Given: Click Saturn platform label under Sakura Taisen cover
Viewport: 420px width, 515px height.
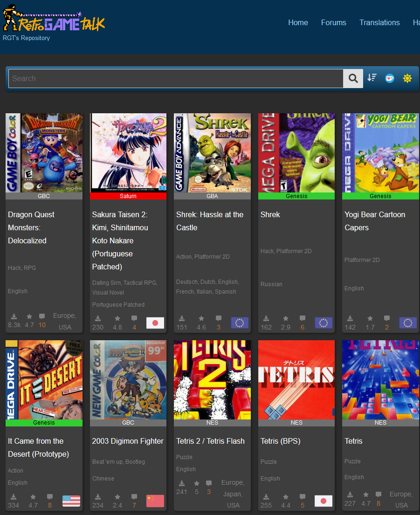Looking at the screenshot, I should (128, 196).
